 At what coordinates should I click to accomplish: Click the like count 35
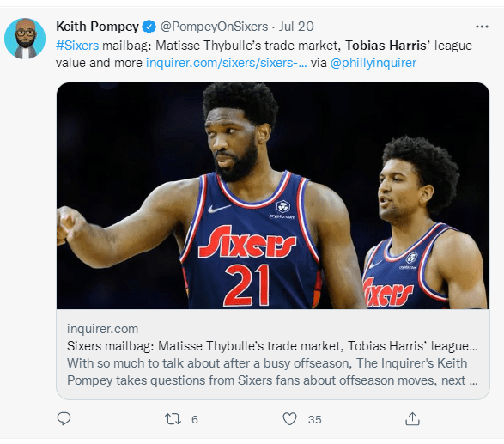pos(315,420)
